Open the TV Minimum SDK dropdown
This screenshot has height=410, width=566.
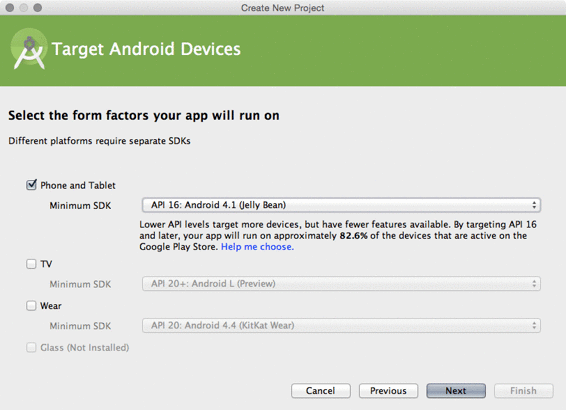click(x=341, y=284)
